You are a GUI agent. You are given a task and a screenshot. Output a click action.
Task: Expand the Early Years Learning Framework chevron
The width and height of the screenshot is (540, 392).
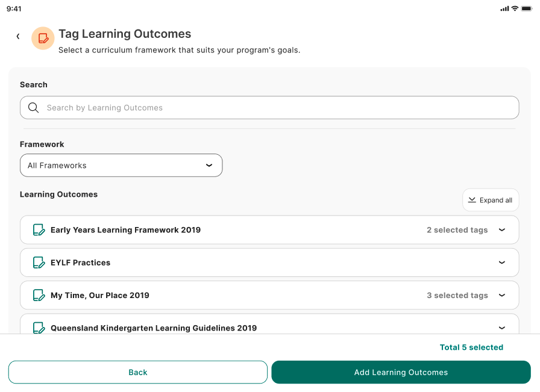tap(502, 230)
